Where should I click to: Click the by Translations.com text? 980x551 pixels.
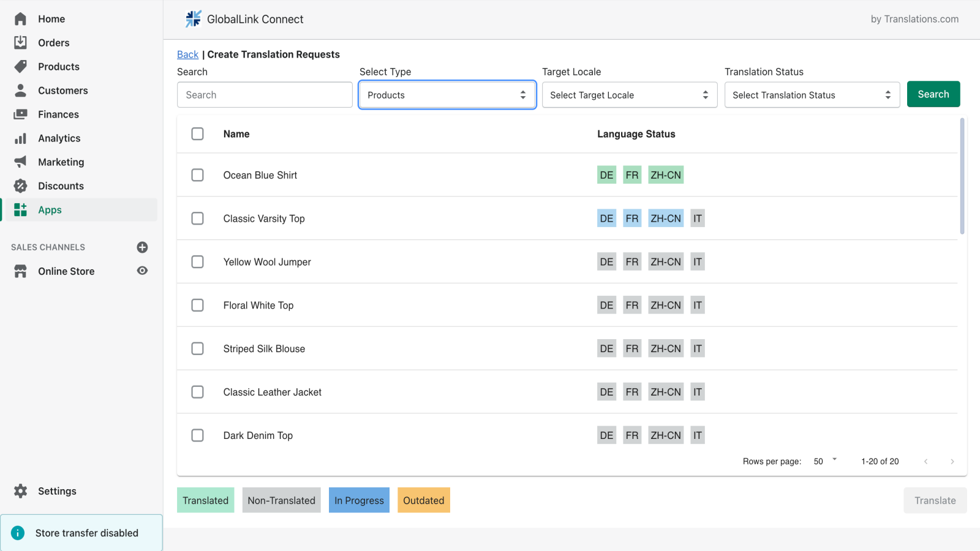914,19
